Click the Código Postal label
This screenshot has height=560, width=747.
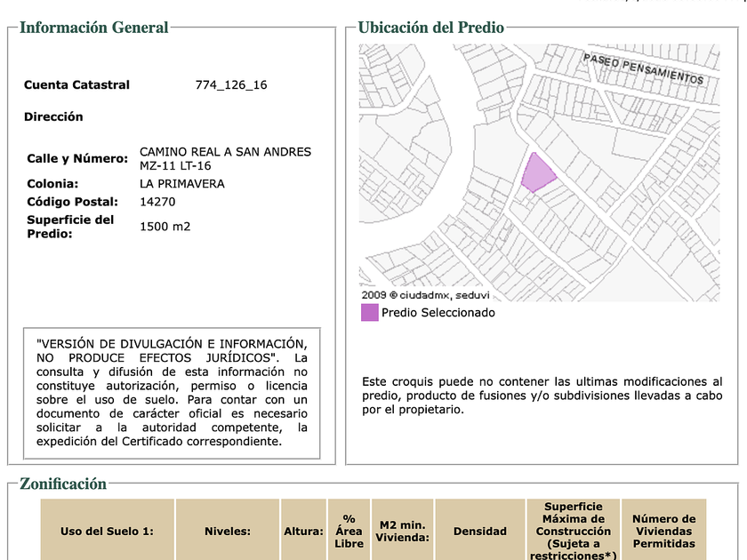(x=72, y=202)
